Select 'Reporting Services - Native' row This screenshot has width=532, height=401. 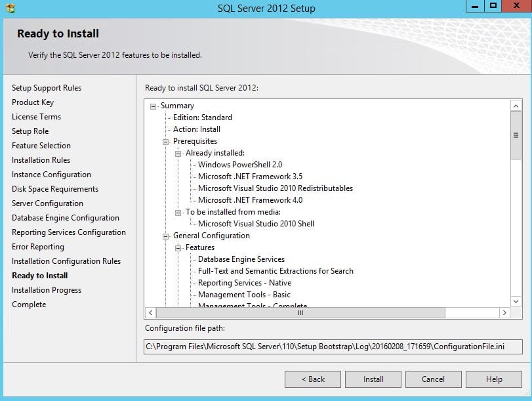coord(245,283)
